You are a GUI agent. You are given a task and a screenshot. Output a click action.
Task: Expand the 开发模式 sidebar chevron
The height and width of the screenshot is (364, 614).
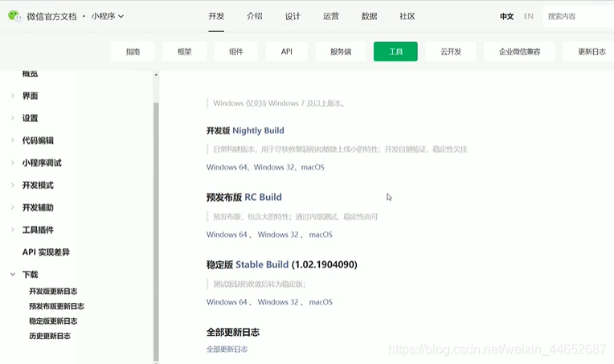tap(13, 185)
